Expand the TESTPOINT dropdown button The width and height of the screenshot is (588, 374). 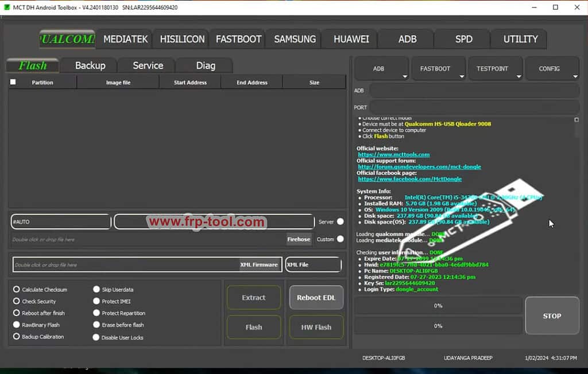coord(496,69)
